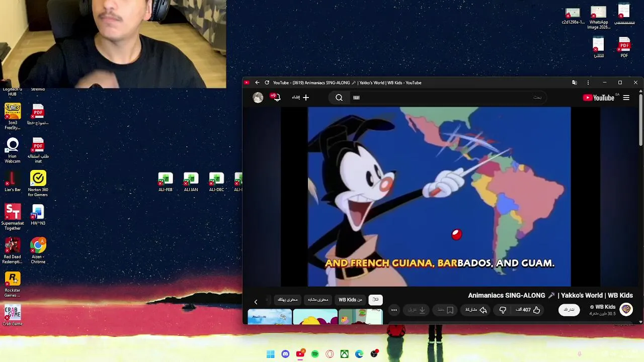The image size is (644, 362).
Task: Share the video via share button
Action: coord(476,310)
